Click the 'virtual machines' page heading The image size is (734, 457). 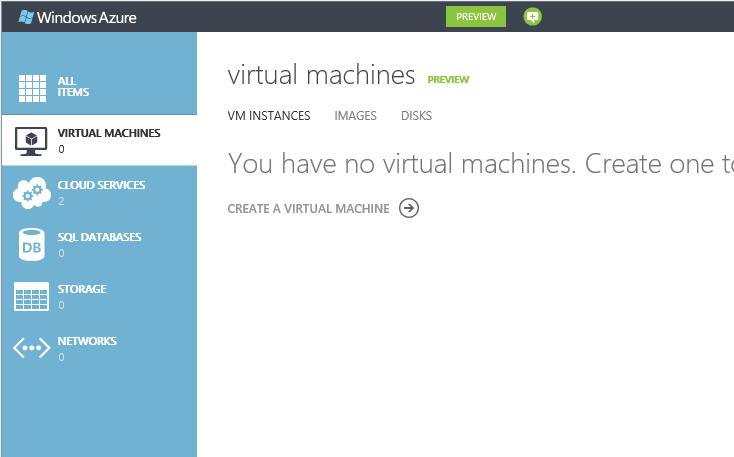pos(321,75)
